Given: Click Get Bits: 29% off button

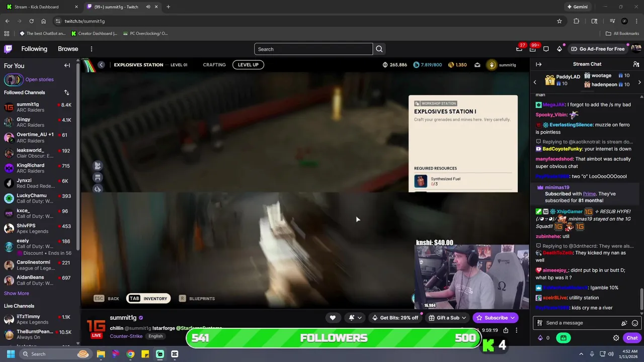Looking at the screenshot, I should pos(395,317).
